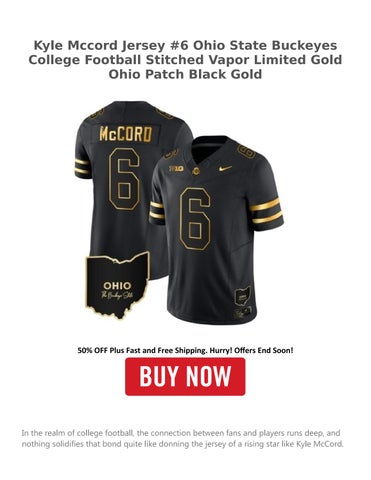Click The Buckeye State script on patch
This screenshot has height=480, width=371.
pyautogui.click(x=117, y=295)
